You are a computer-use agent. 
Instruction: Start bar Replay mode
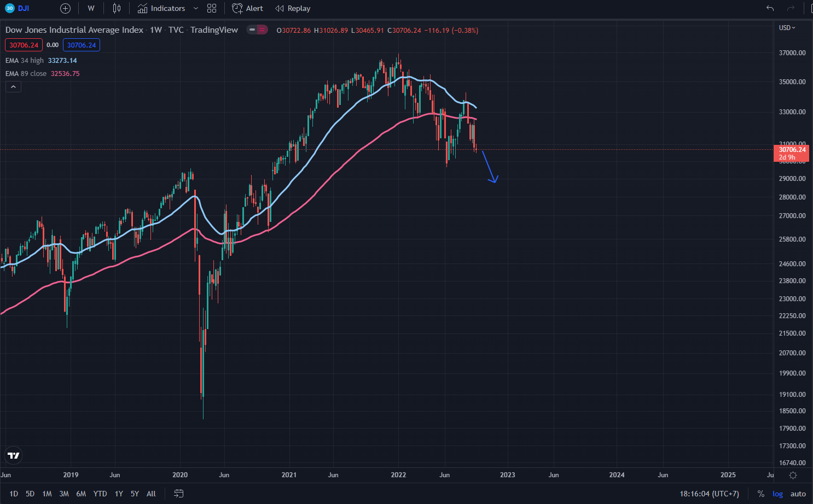(x=293, y=8)
